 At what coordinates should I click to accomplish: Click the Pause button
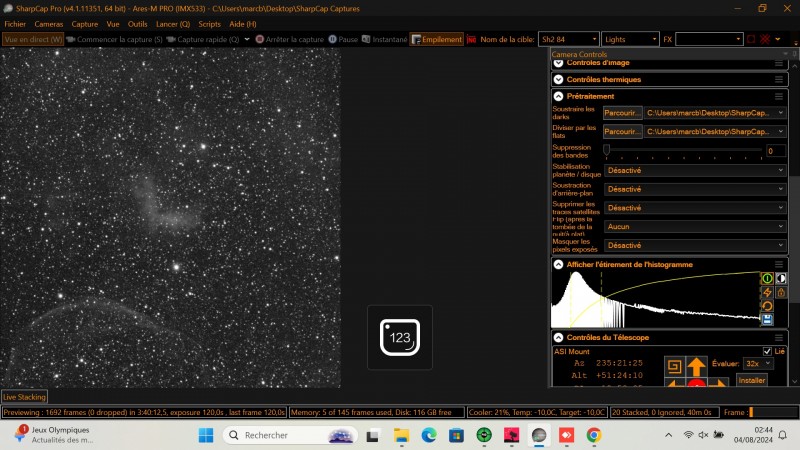[343, 39]
